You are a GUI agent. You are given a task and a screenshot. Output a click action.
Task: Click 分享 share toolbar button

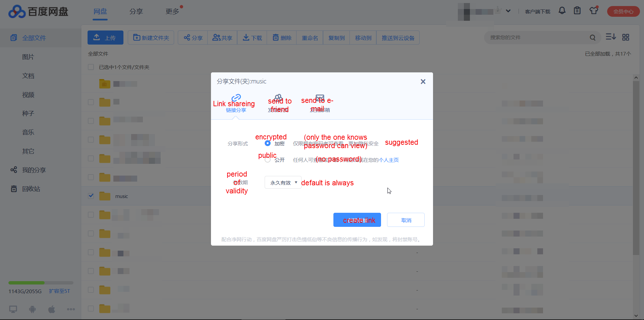tap(193, 38)
